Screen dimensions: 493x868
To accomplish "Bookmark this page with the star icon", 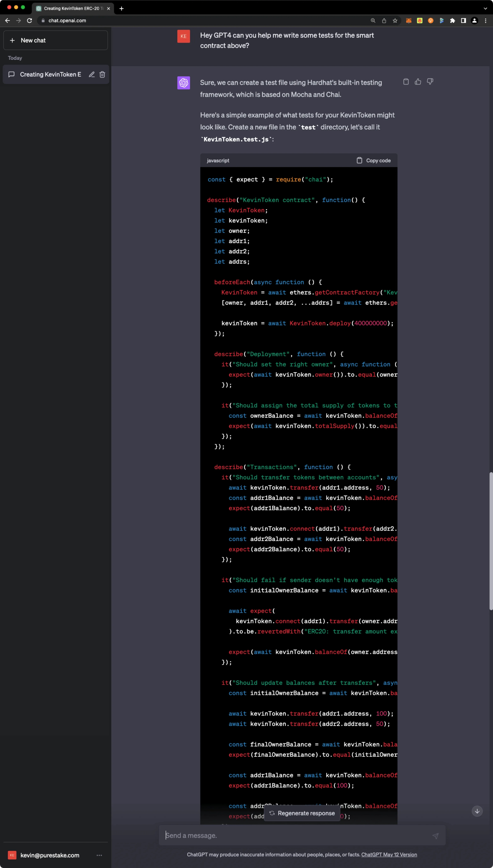I will click(x=395, y=21).
